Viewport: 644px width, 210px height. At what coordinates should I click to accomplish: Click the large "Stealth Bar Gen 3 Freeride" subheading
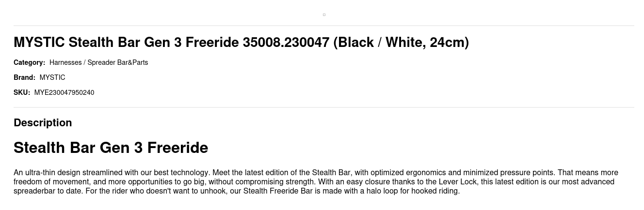pos(111,148)
